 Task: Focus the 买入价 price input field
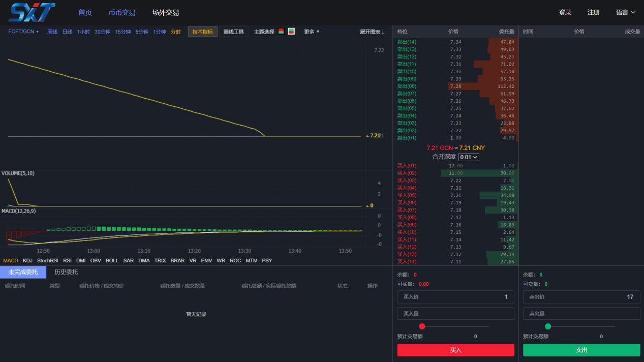tap(456, 297)
